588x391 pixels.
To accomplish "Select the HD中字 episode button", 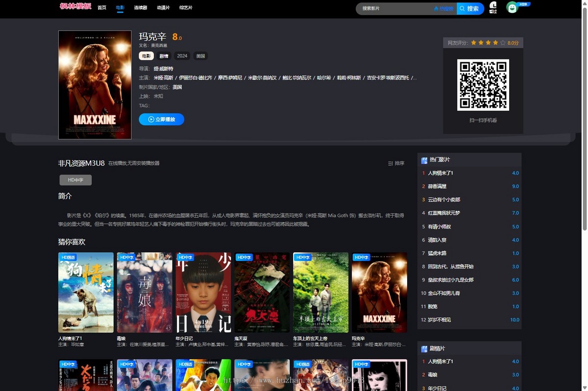I will pos(75,180).
